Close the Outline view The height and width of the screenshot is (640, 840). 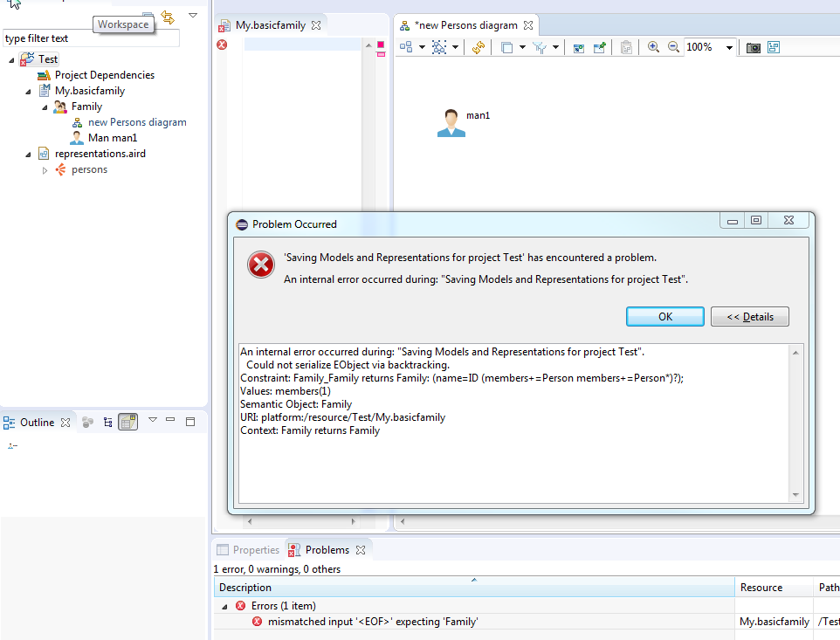[65, 423]
